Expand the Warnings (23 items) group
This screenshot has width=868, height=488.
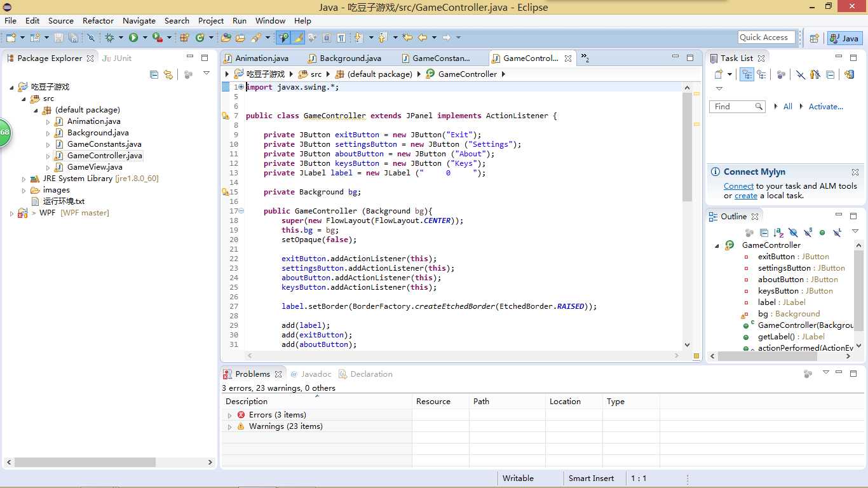click(230, 427)
